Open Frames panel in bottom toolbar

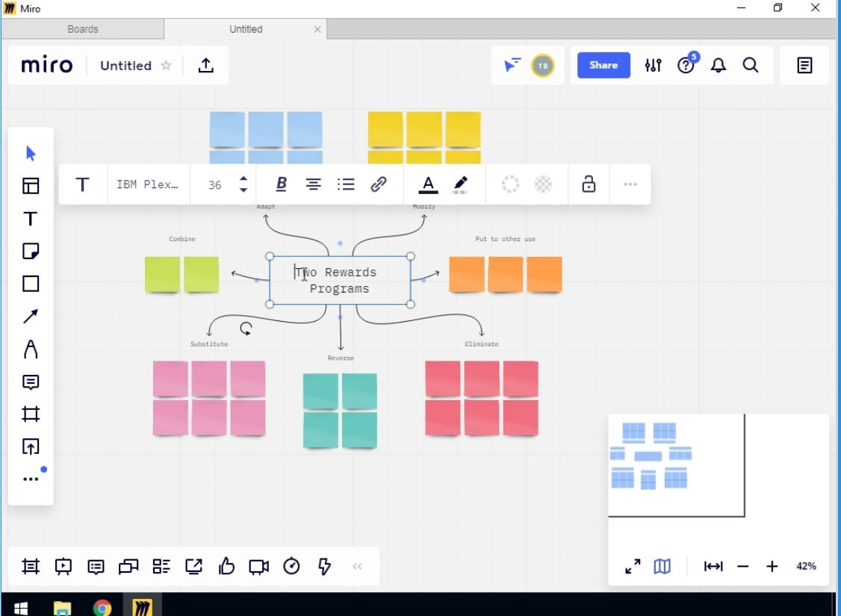[x=31, y=566]
